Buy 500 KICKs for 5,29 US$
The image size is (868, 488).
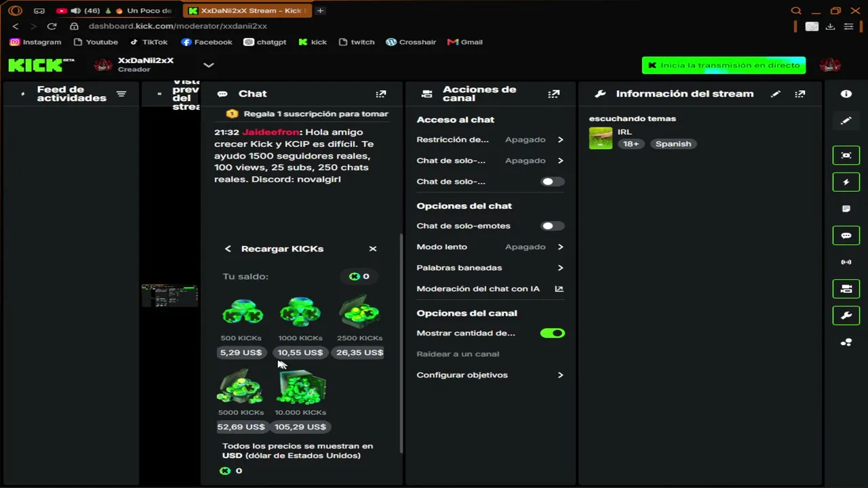(x=241, y=352)
